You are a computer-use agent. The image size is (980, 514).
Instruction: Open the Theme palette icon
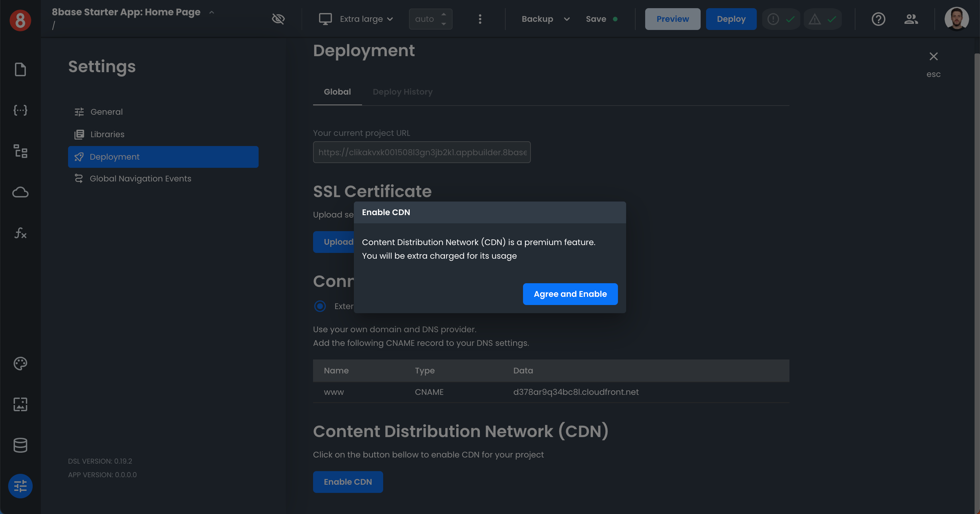(x=20, y=363)
